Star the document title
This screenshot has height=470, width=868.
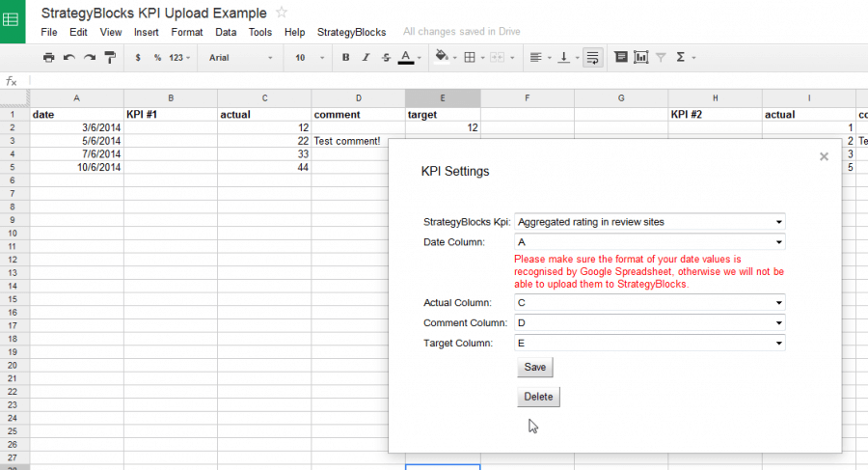click(x=282, y=13)
